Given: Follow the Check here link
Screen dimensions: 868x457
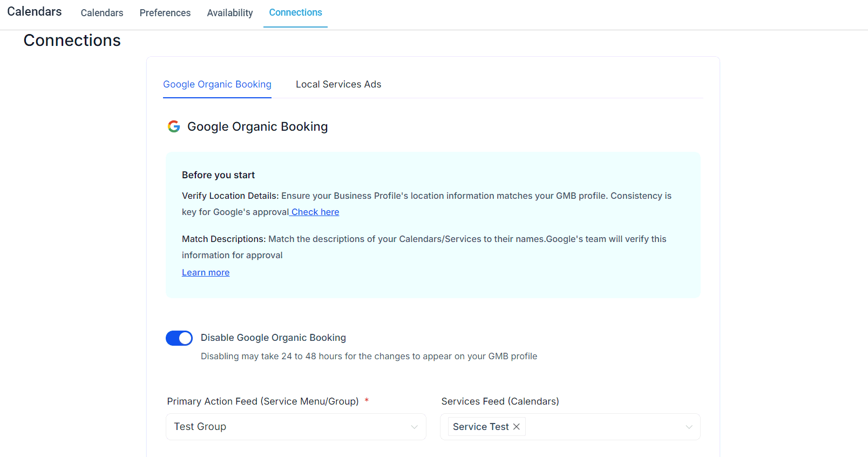Looking at the screenshot, I should tap(315, 212).
